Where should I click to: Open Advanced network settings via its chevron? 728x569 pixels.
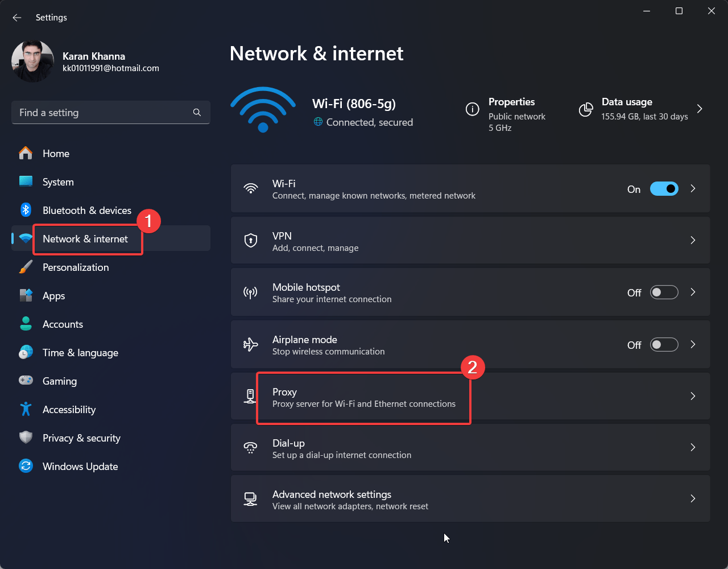click(x=693, y=498)
